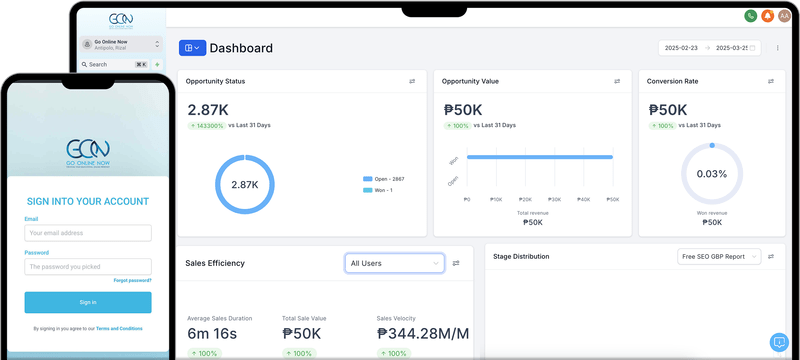Click the filter icon on Sales Efficiency card
This screenshot has width=800, height=360.
click(x=456, y=263)
